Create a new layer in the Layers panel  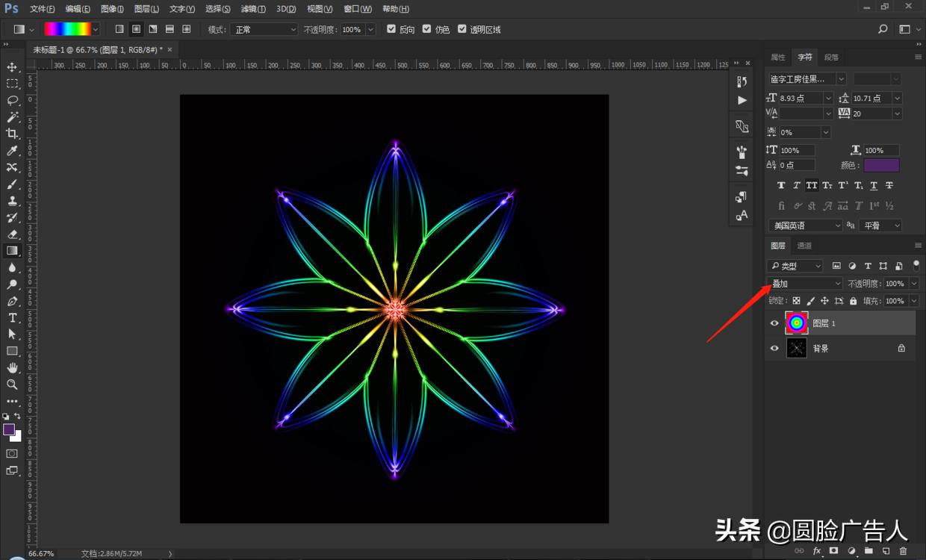(x=886, y=550)
